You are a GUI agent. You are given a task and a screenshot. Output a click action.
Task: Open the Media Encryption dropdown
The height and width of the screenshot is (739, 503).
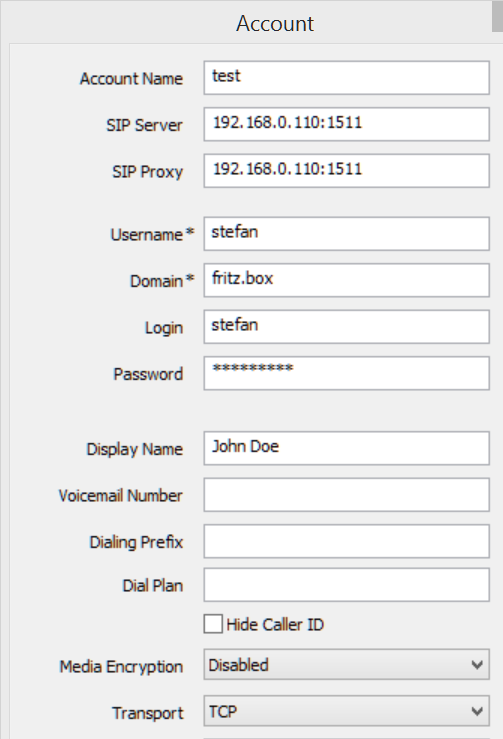346,665
